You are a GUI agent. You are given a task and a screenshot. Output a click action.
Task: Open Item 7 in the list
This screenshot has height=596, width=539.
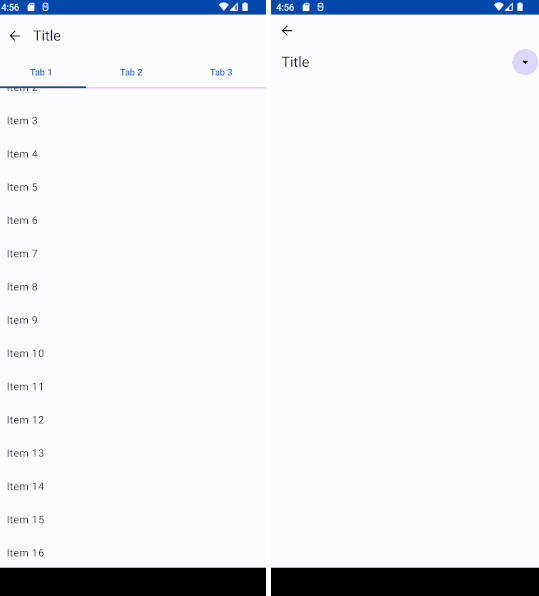(133, 254)
